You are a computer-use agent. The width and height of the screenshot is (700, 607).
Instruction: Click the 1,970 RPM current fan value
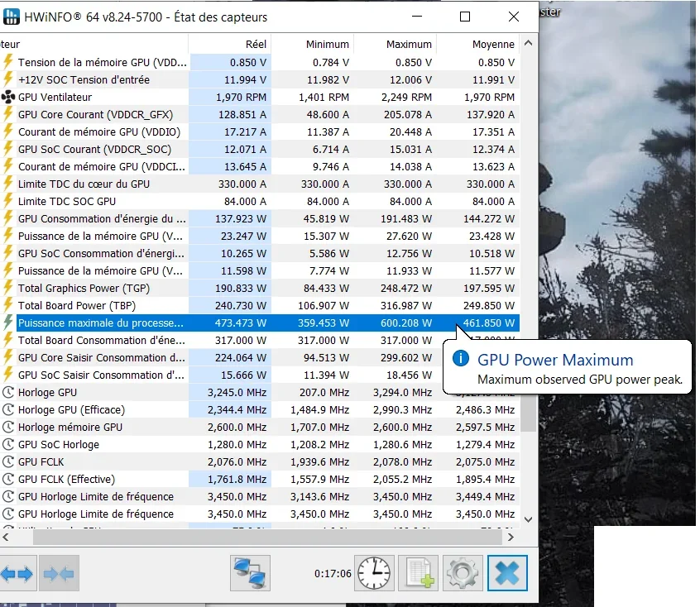241,98
